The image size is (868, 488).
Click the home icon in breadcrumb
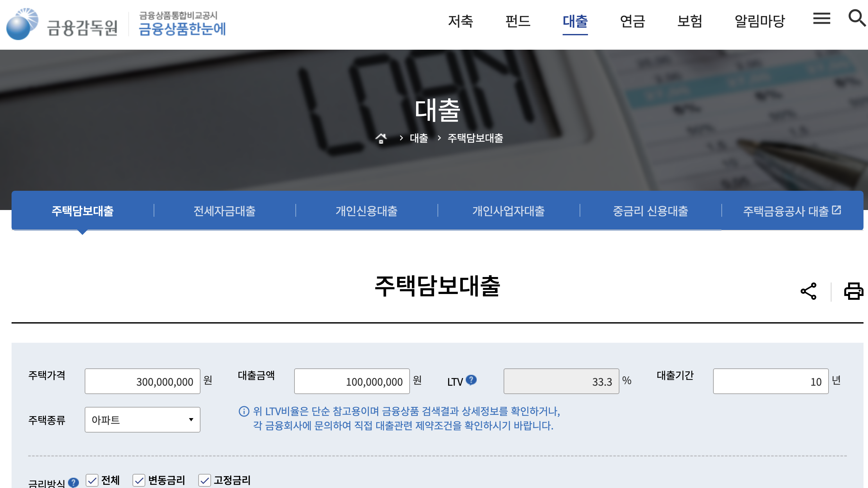[381, 138]
